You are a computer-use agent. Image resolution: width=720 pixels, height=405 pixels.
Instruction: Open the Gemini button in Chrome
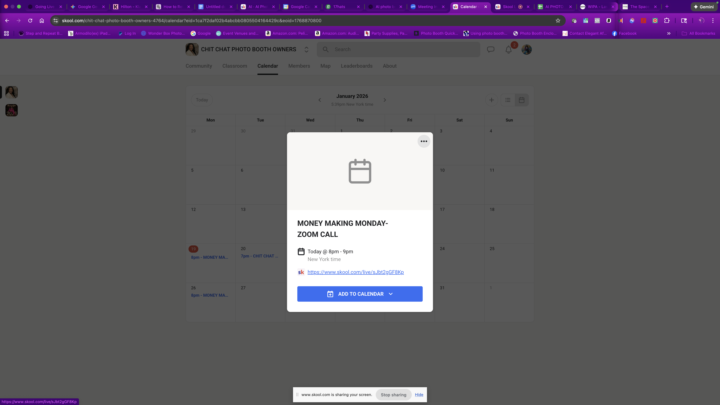[x=703, y=6]
